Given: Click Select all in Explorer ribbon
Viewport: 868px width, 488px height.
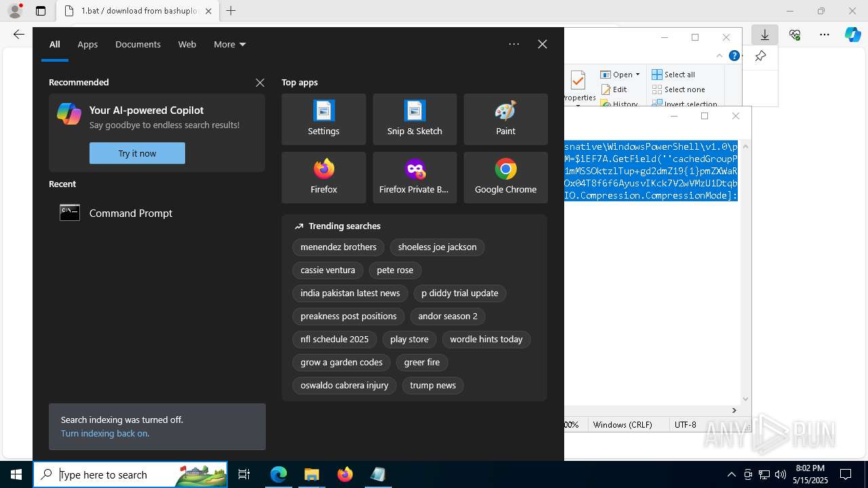Looking at the screenshot, I should pyautogui.click(x=673, y=75).
